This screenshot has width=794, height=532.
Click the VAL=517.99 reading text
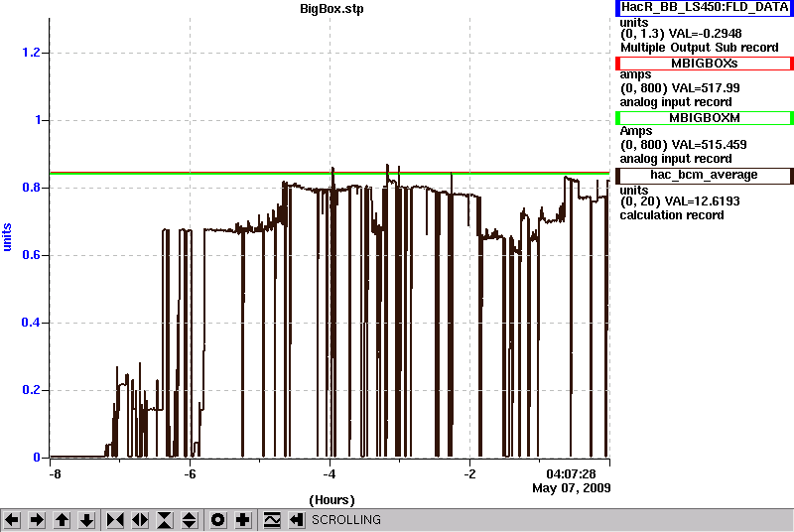coord(705,88)
